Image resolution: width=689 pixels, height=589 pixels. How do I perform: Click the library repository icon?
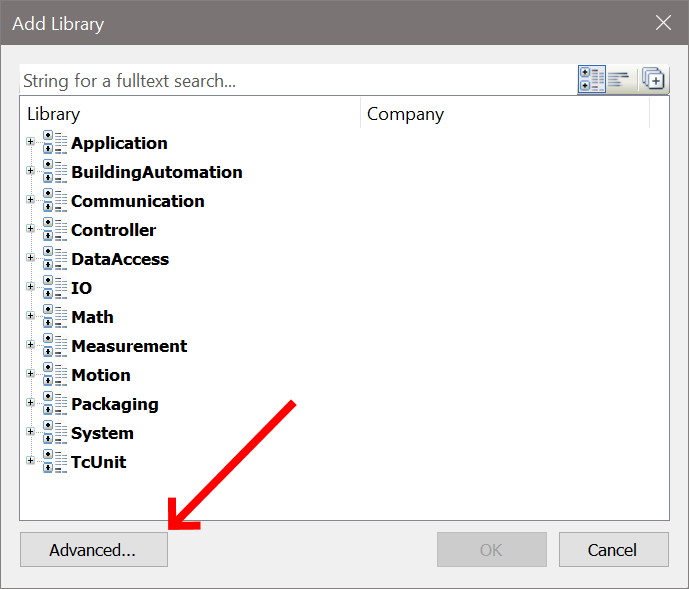[x=653, y=80]
